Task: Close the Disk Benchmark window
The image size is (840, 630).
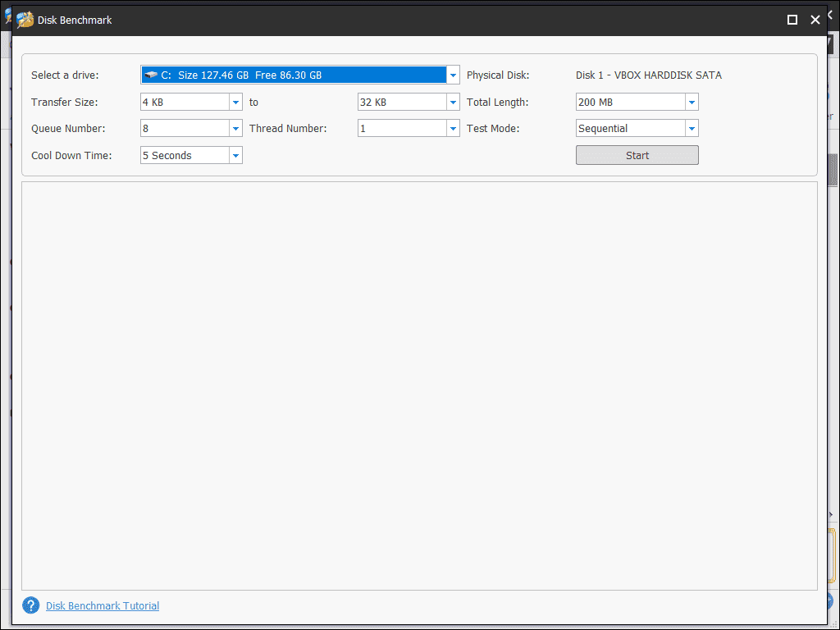Action: [x=815, y=20]
